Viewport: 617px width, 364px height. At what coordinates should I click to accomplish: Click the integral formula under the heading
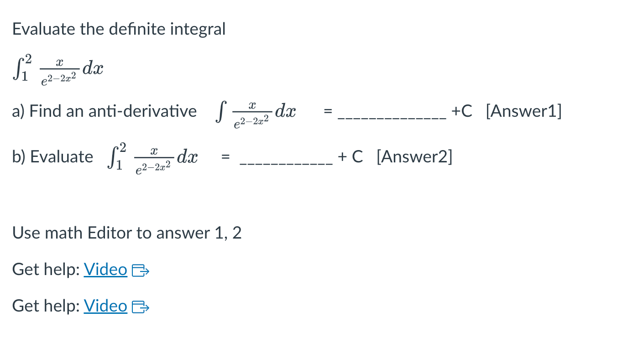[x=58, y=69]
